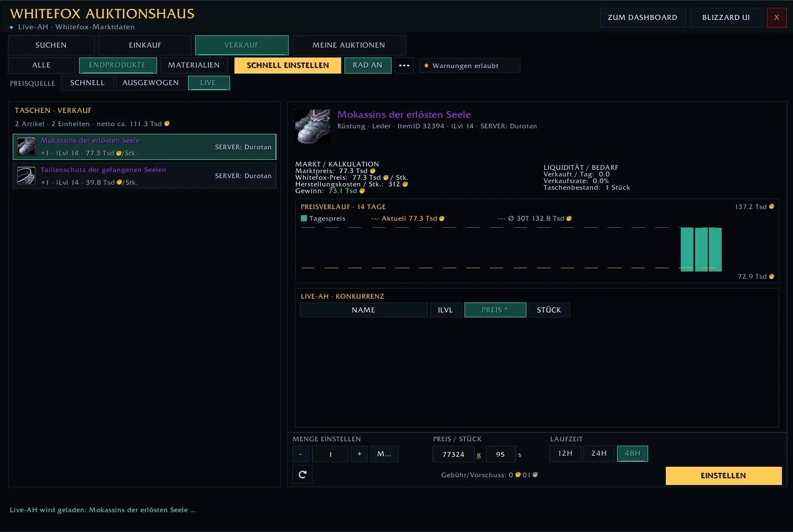Click the refresh arrow icon button

click(302, 474)
